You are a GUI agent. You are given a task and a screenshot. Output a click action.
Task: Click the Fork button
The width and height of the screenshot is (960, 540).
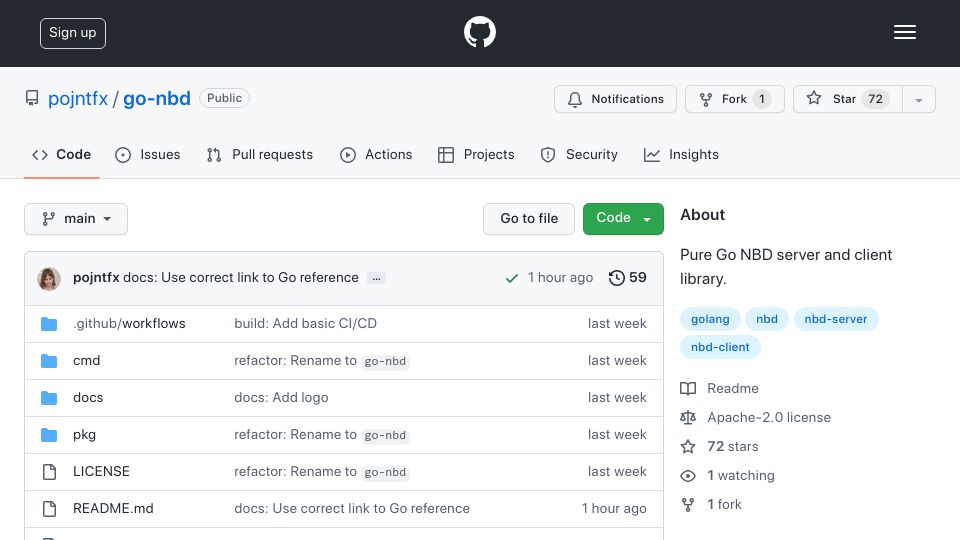click(x=735, y=99)
